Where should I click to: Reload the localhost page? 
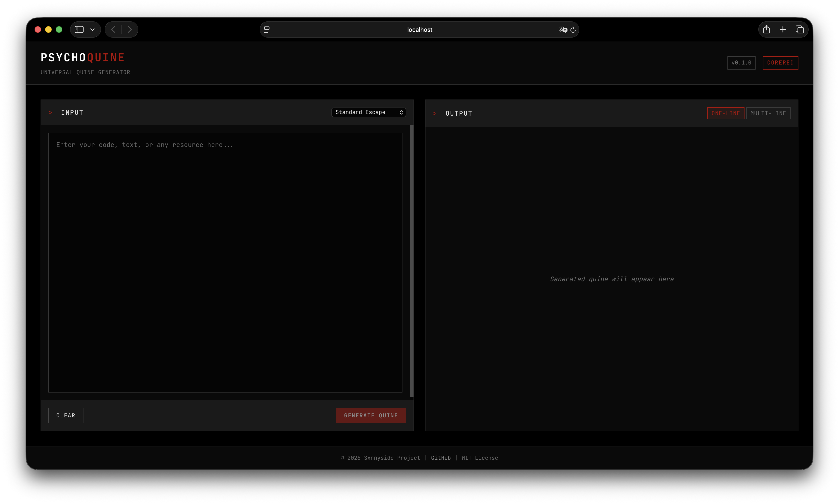[573, 29]
